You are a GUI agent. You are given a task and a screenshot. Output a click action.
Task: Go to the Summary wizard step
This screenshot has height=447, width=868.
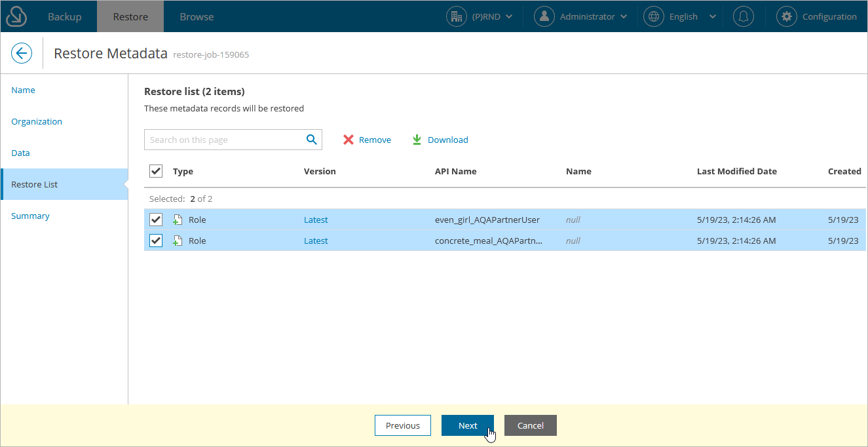click(30, 216)
